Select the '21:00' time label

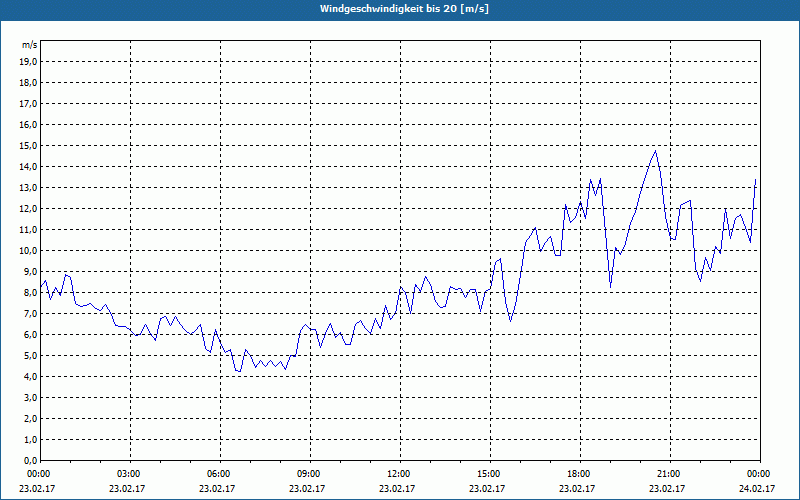[x=667, y=474]
